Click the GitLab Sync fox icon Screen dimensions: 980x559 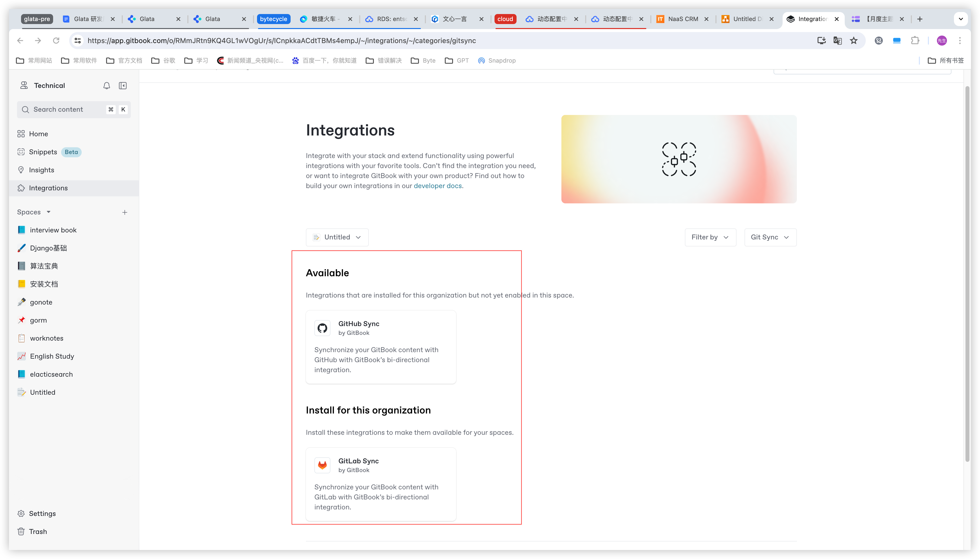point(322,465)
